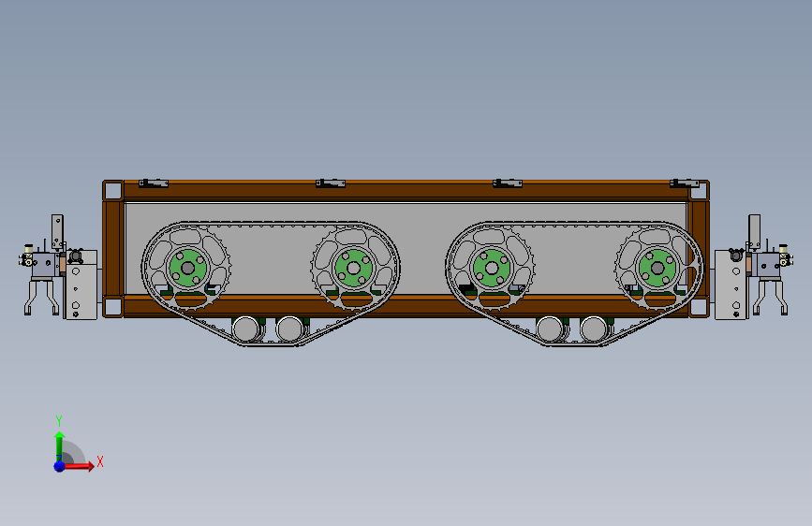Pick the left roller under the right chain loop
This screenshot has height=526, width=812.
coord(550,329)
